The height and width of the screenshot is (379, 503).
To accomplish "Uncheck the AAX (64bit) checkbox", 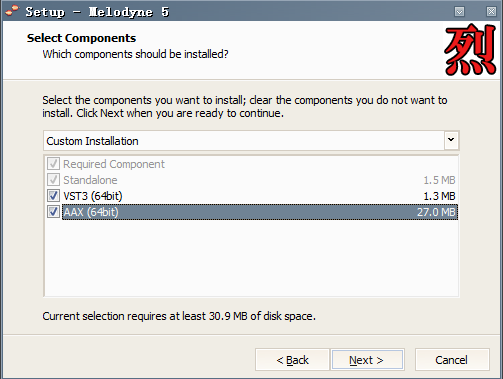I will (53, 212).
